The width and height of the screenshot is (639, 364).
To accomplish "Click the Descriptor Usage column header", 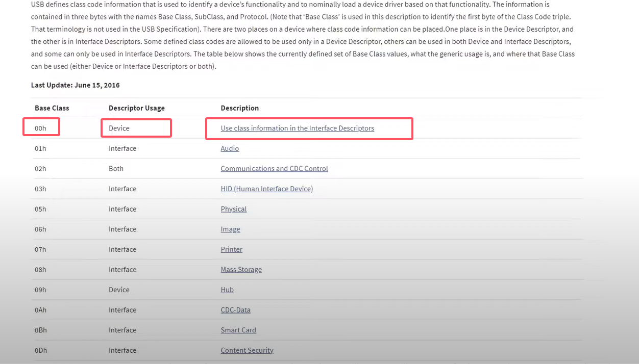I will pos(136,108).
